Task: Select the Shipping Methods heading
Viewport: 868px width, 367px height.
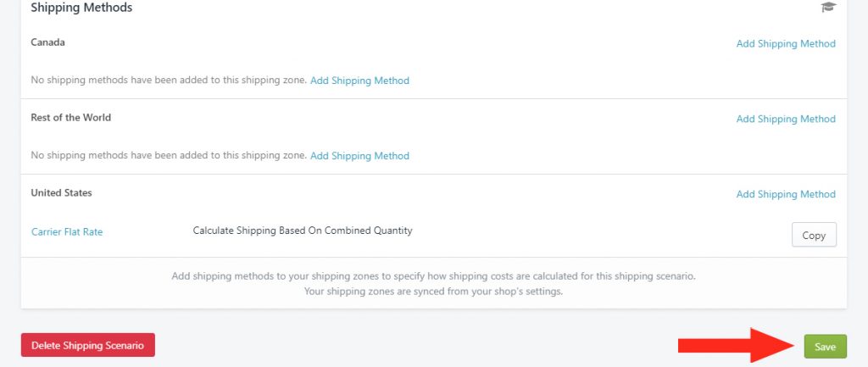Action: point(81,8)
